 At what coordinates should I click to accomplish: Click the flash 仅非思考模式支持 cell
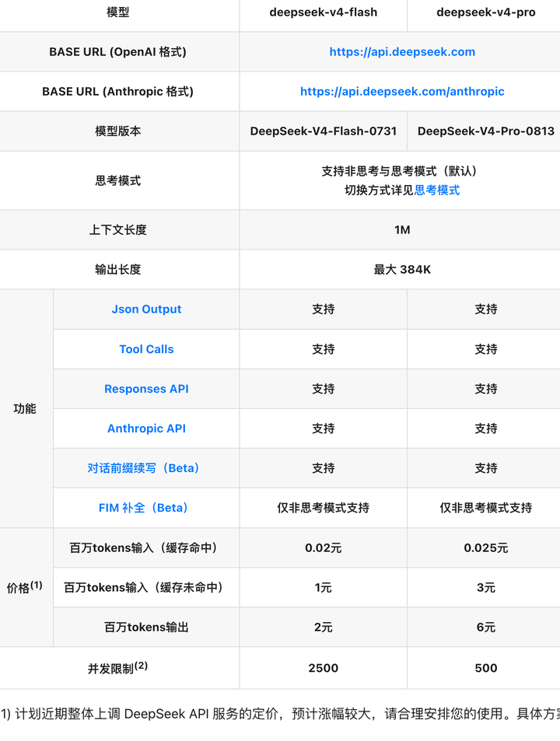[x=324, y=508]
